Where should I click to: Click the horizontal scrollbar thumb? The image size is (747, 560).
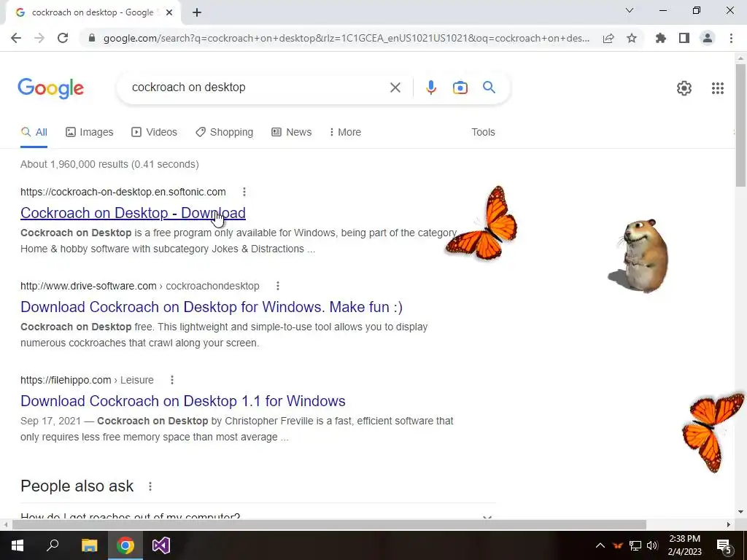pyautogui.click(x=329, y=525)
